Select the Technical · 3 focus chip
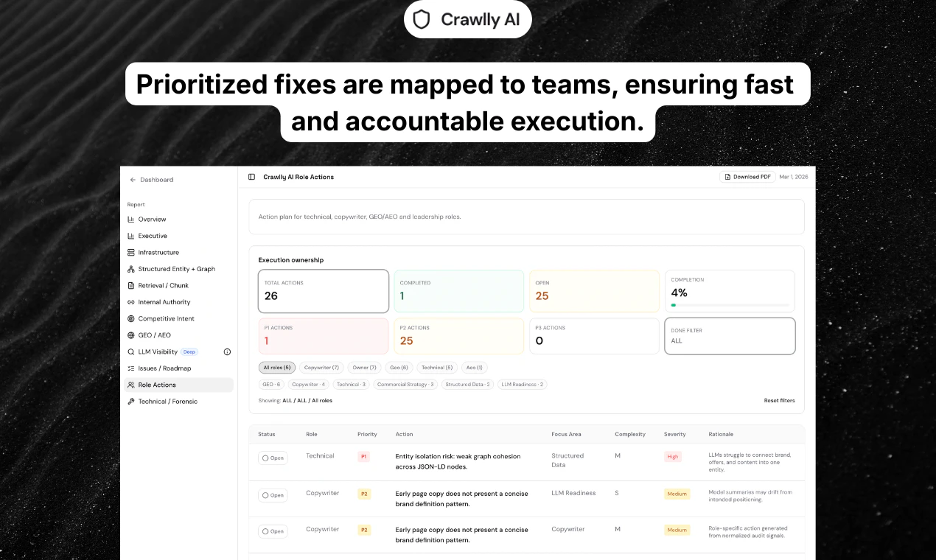The height and width of the screenshot is (560, 936). [351, 385]
